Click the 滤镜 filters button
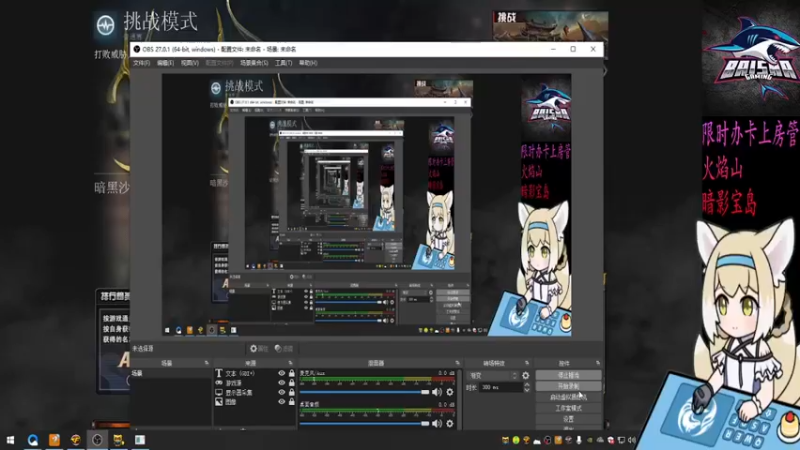800x450 pixels. pos(284,348)
